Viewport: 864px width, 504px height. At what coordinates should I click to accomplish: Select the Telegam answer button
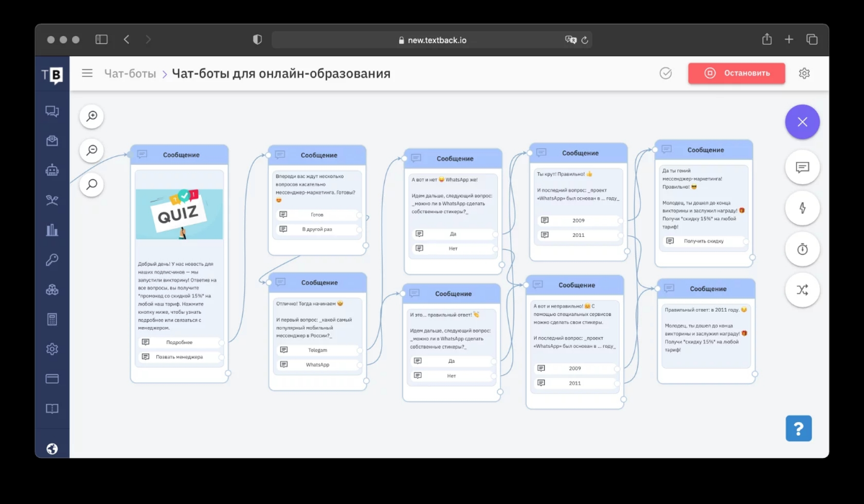pos(317,350)
